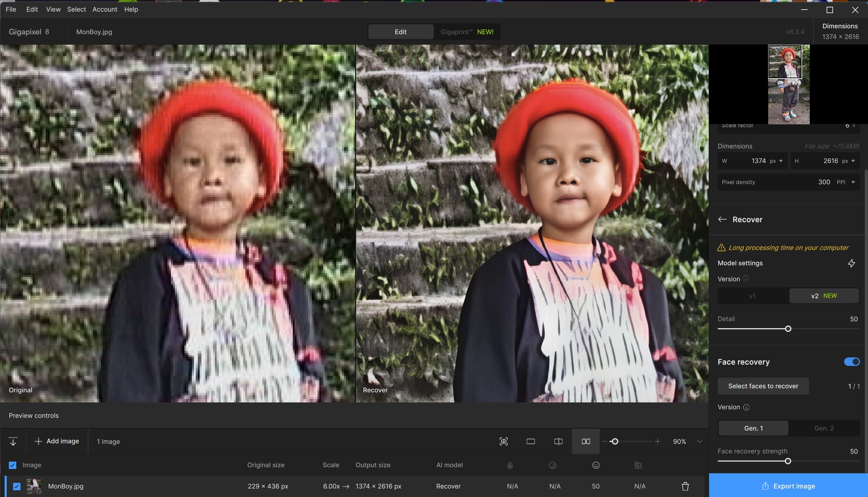Open the zoom percentage dropdown

click(699, 441)
